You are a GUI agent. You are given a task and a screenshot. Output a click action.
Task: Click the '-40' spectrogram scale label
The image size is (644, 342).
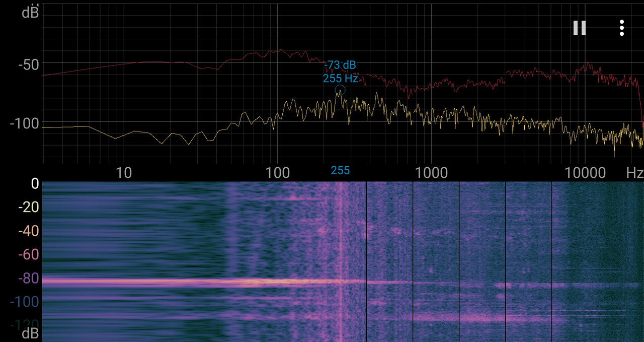28,231
